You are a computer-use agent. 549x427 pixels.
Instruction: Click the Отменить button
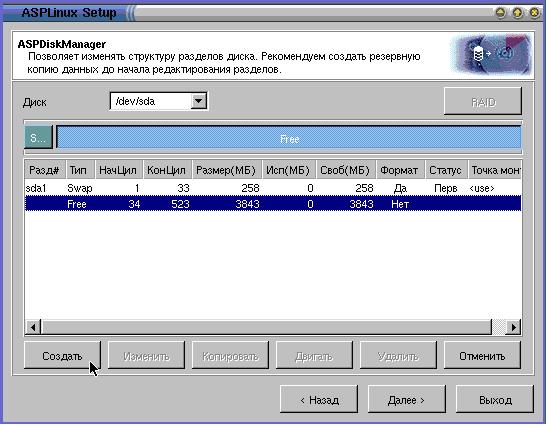click(482, 356)
